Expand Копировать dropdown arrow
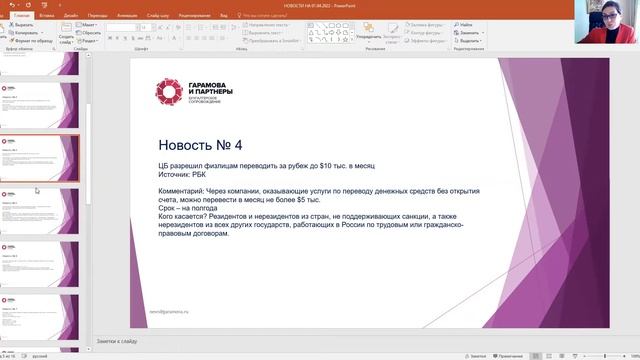This screenshot has height=360, width=640. click(x=42, y=33)
